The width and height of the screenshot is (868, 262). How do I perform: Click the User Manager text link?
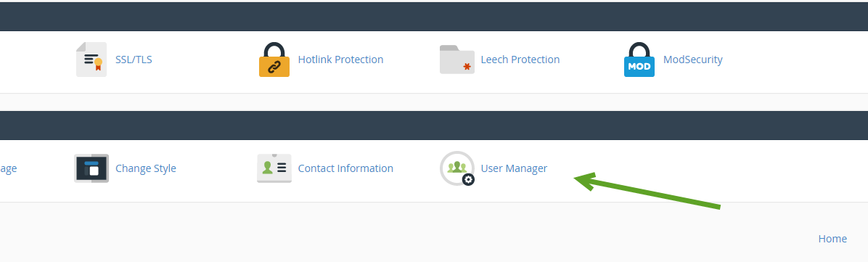pyautogui.click(x=514, y=168)
